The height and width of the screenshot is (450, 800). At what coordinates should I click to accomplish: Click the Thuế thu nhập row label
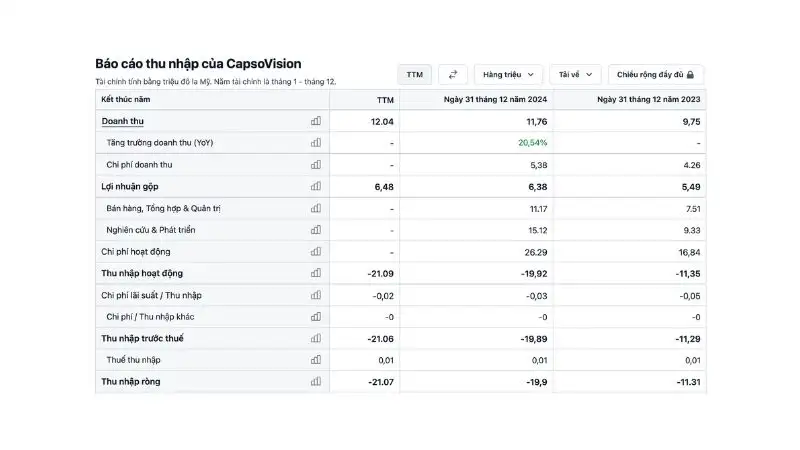point(133,360)
